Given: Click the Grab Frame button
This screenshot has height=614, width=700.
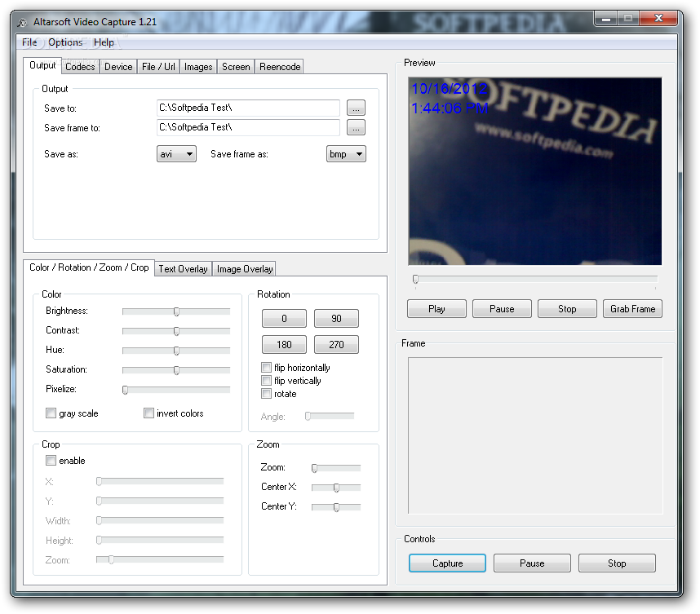Looking at the screenshot, I should coord(632,309).
